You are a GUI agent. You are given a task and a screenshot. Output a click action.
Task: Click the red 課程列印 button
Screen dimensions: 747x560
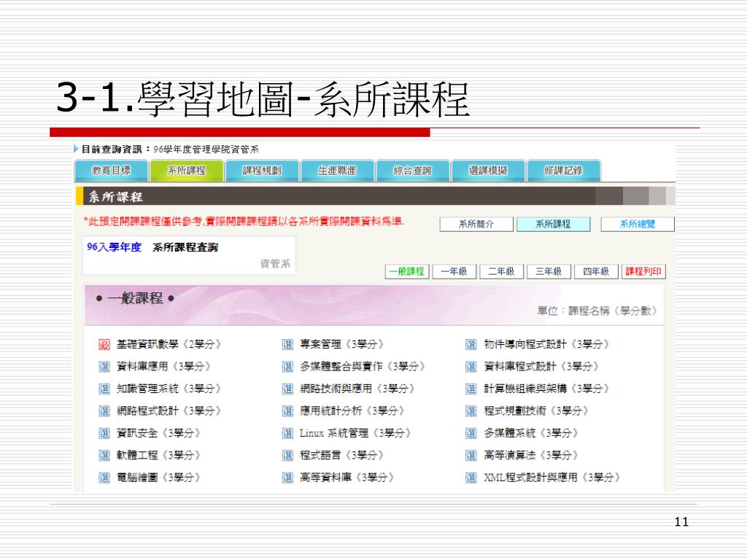tap(643, 271)
